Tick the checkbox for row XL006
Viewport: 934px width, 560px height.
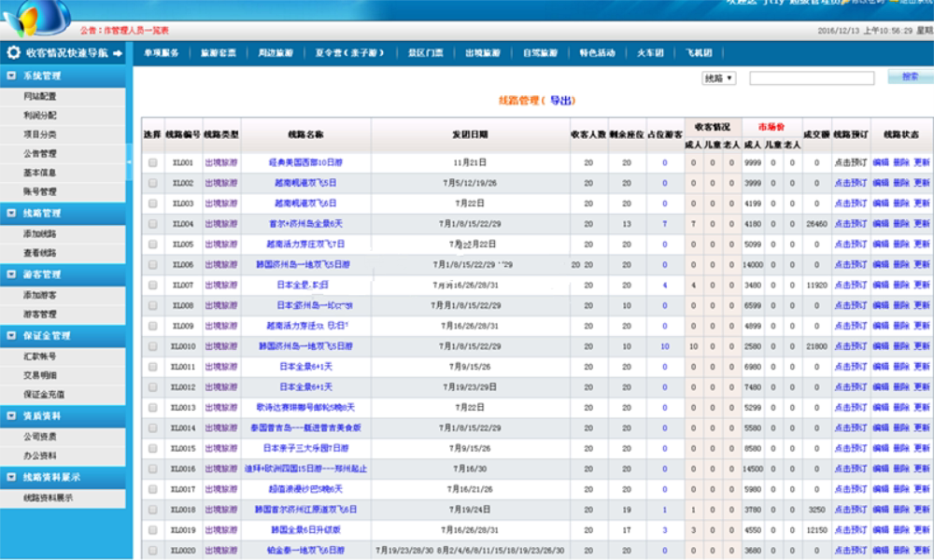point(153,265)
